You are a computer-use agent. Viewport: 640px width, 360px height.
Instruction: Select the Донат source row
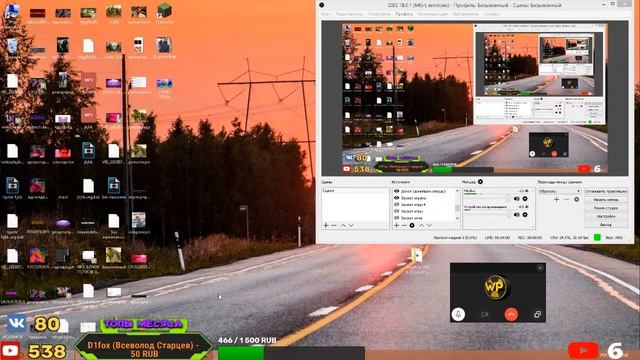coord(423,191)
